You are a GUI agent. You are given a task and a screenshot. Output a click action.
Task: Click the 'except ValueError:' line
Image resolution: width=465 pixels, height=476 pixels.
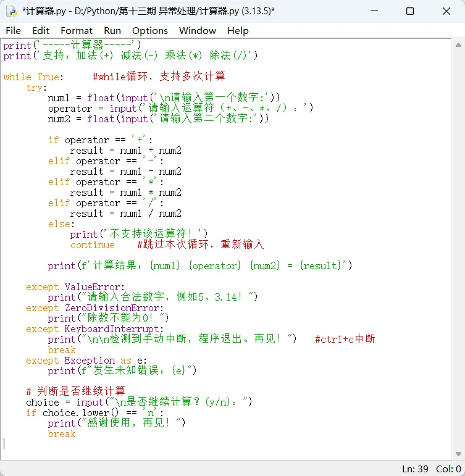point(75,287)
